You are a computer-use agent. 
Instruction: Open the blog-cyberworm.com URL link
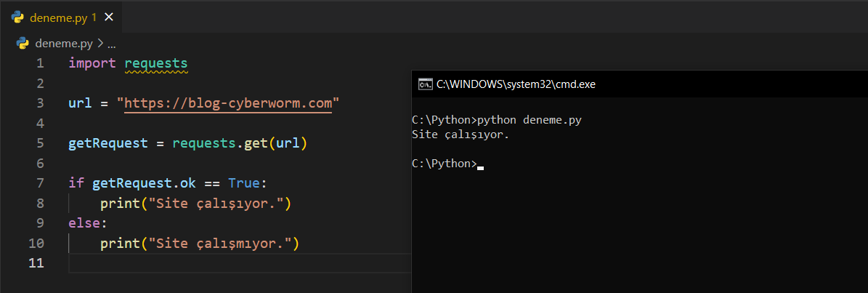pyautogui.click(x=228, y=103)
